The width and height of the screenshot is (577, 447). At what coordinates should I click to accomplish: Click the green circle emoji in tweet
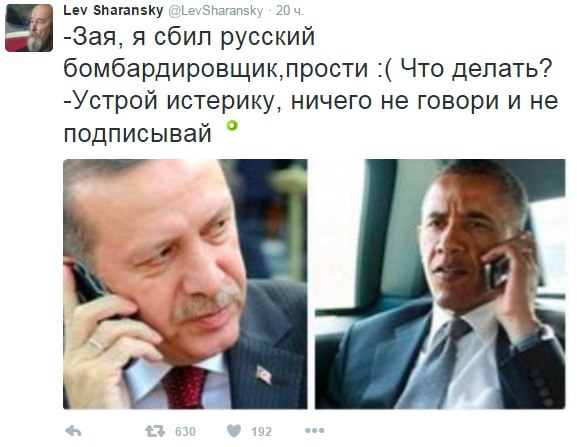(x=232, y=126)
